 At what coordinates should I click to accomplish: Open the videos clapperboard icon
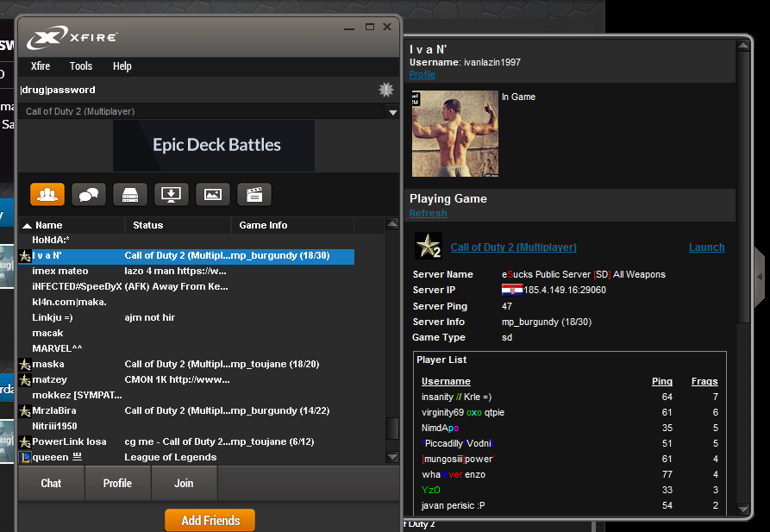(x=254, y=195)
